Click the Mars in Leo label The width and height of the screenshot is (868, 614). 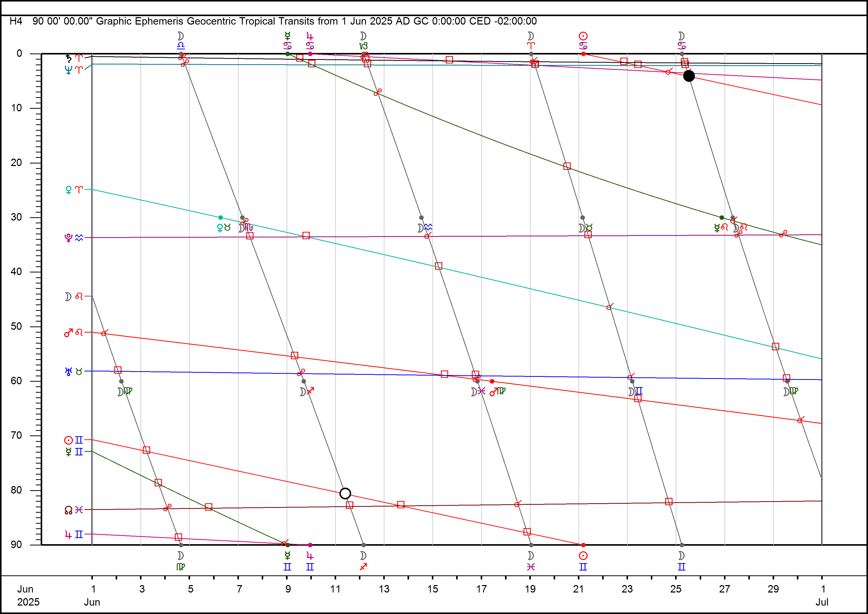click(74, 333)
